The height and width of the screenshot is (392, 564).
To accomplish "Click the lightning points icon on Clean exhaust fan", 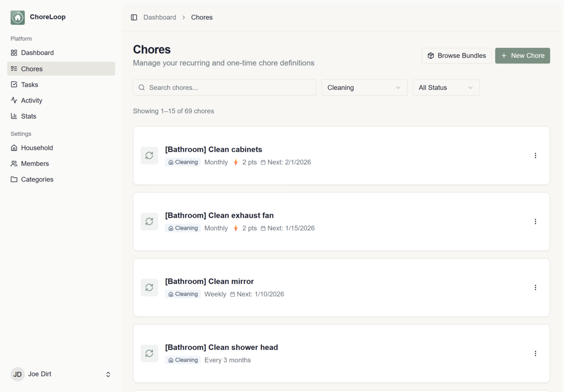I will coord(236,229).
